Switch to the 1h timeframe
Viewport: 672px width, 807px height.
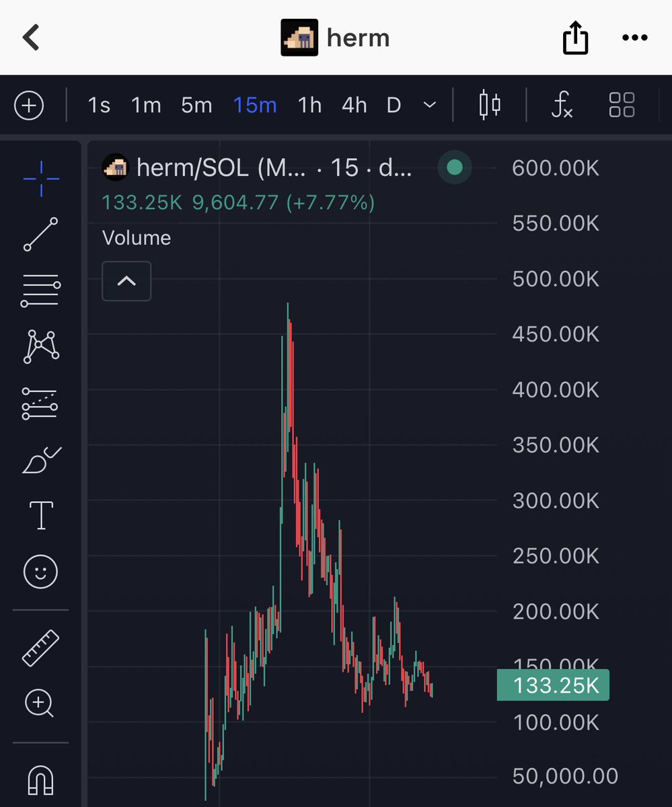coord(309,106)
